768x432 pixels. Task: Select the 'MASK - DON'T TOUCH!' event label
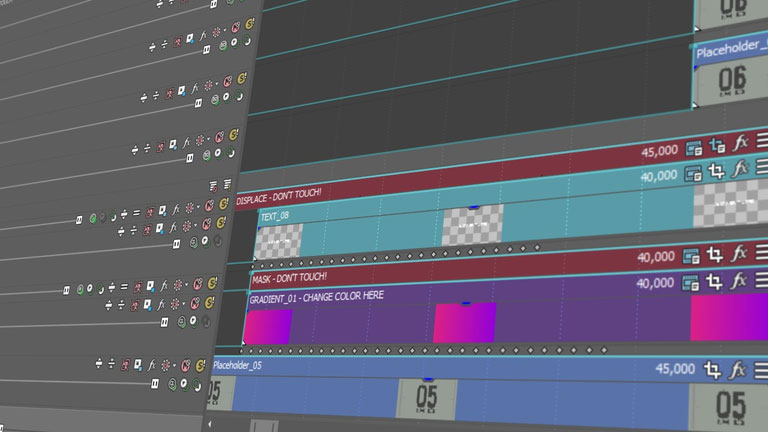(289, 278)
